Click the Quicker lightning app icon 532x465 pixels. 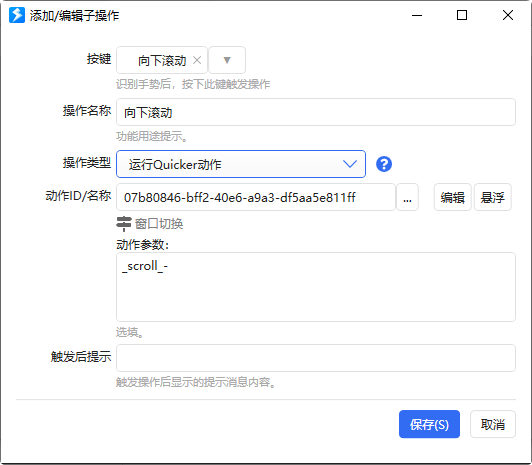pos(17,15)
